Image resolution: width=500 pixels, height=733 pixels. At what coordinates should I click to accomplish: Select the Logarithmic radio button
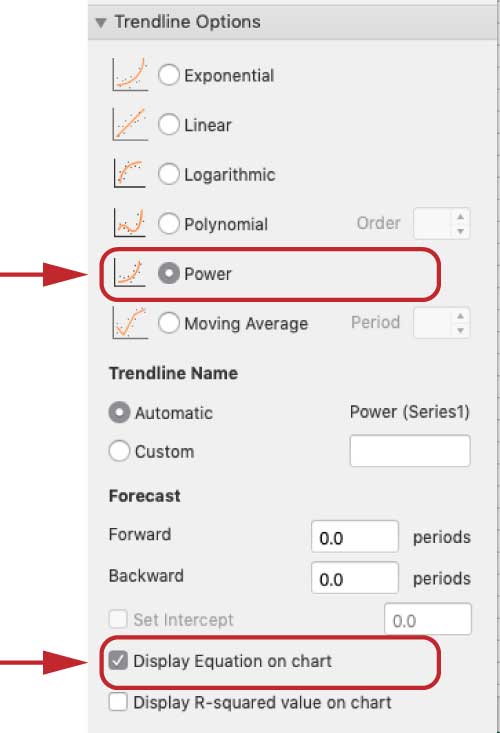coord(169,174)
